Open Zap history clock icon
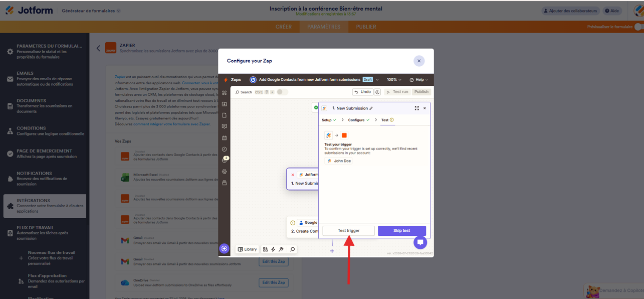This screenshot has width=644, height=299. coord(224,149)
